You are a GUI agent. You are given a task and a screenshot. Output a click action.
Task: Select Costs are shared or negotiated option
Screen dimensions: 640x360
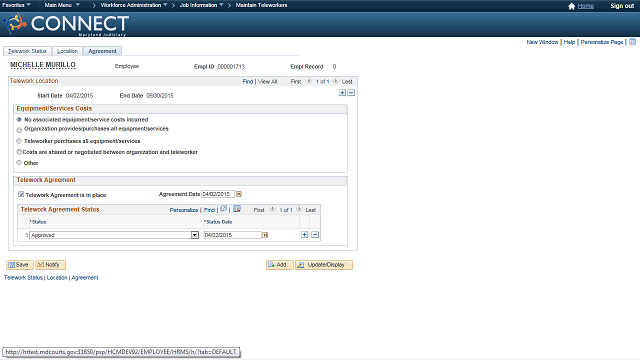(x=19, y=152)
